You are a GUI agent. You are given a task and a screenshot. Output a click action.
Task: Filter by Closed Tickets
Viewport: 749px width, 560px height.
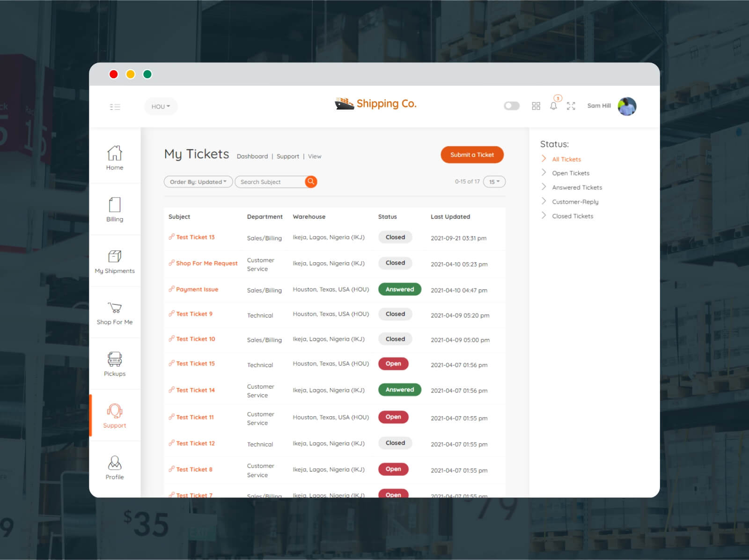(x=573, y=216)
